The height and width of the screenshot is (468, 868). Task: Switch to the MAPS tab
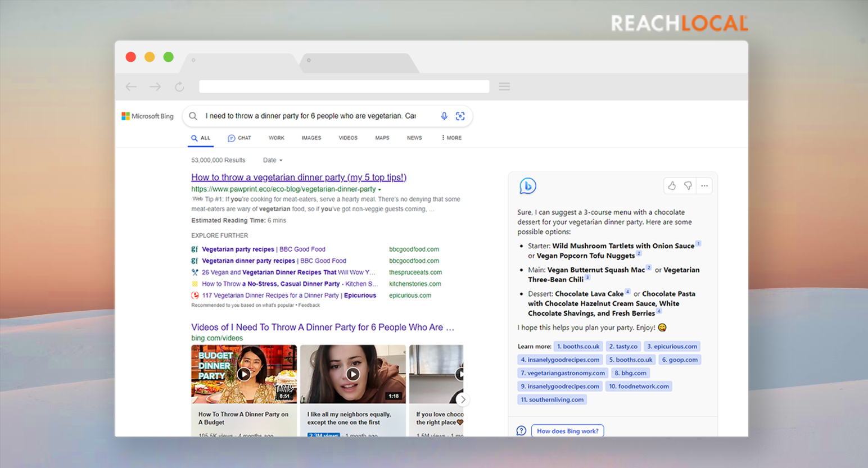382,138
